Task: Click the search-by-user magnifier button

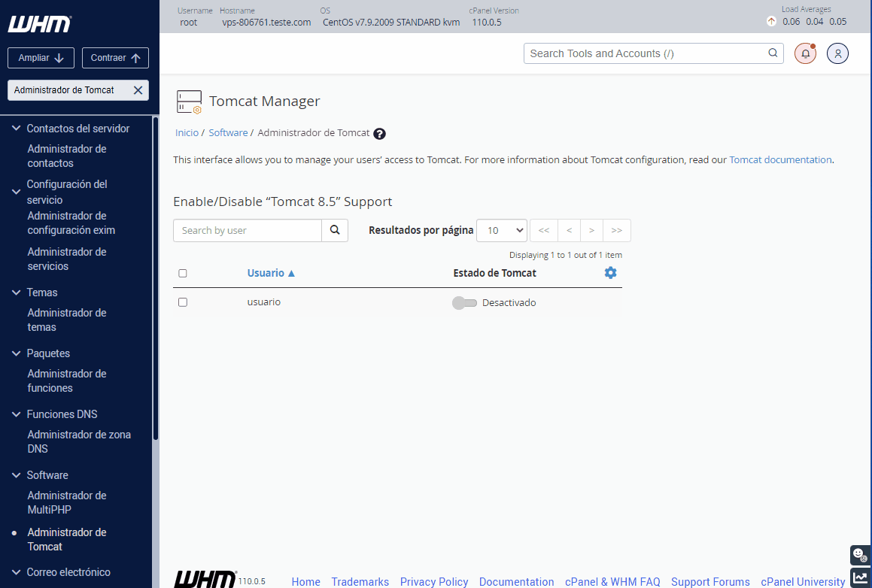Action: click(x=335, y=230)
